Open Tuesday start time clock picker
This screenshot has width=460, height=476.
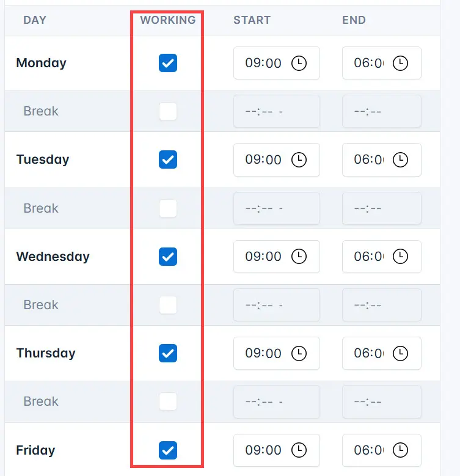coord(299,160)
